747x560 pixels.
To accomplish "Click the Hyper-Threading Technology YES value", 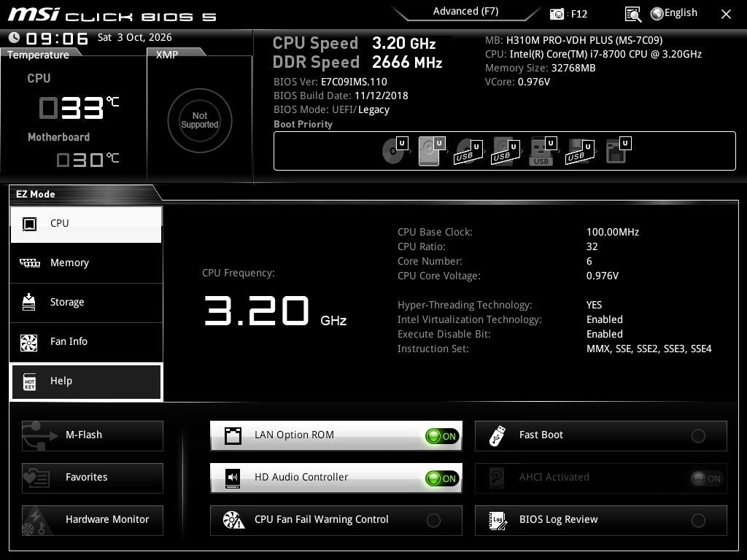I will point(594,305).
